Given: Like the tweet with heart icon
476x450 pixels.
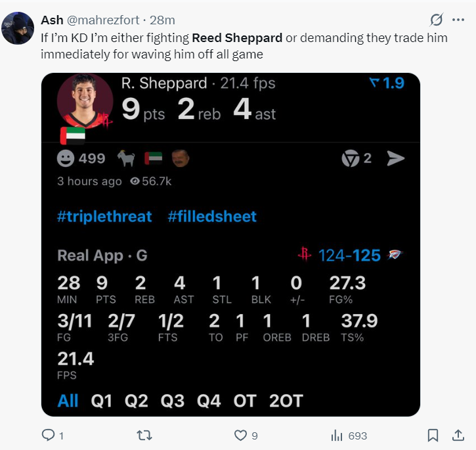Looking at the screenshot, I should pos(241,435).
